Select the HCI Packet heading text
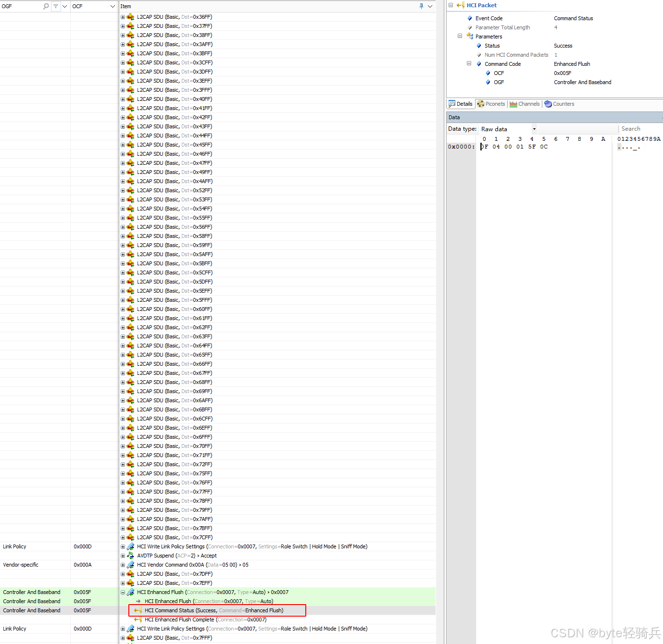663x644 pixels. pyautogui.click(x=482, y=5)
